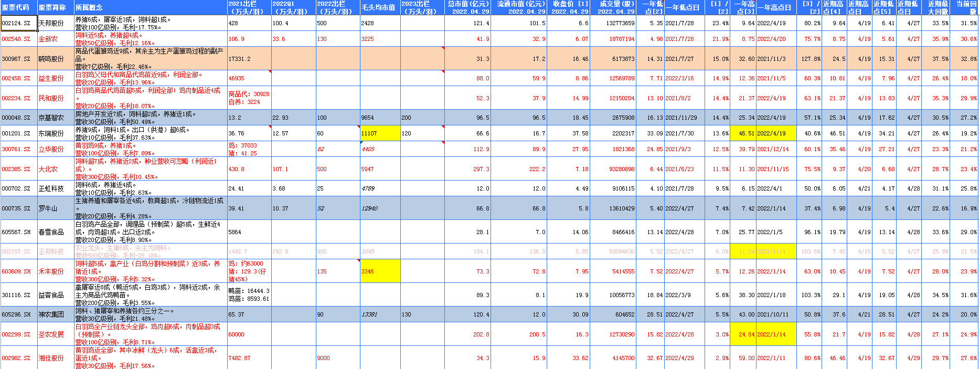Click stock code 002385.SZ
The image size is (980, 369).
tap(19, 169)
